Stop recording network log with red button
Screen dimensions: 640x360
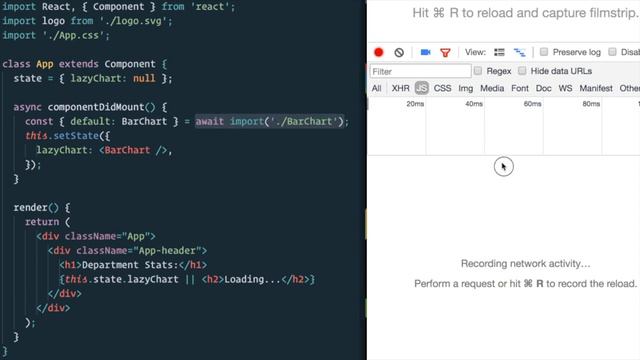pos(379,52)
